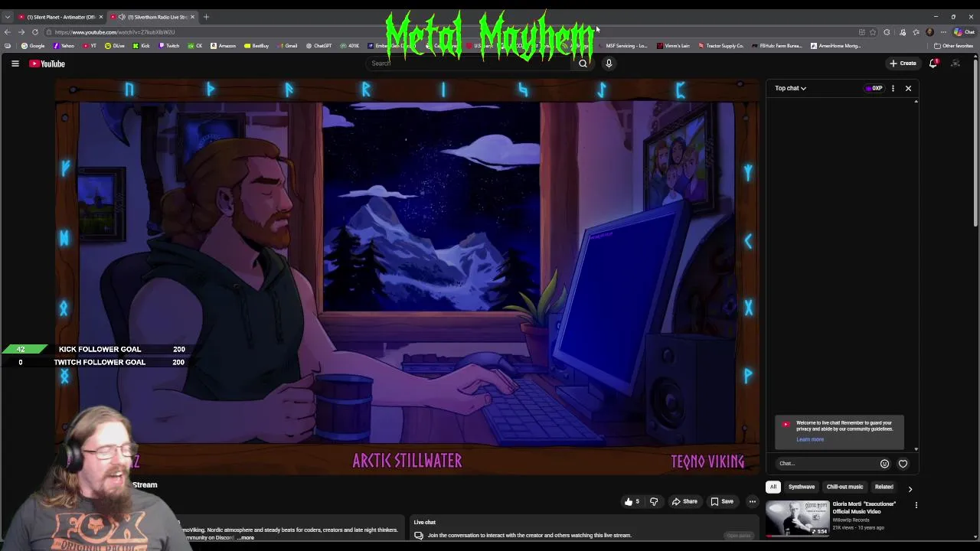Add this page to favorites star icon
Image resolution: width=980 pixels, height=551 pixels.
tap(873, 32)
